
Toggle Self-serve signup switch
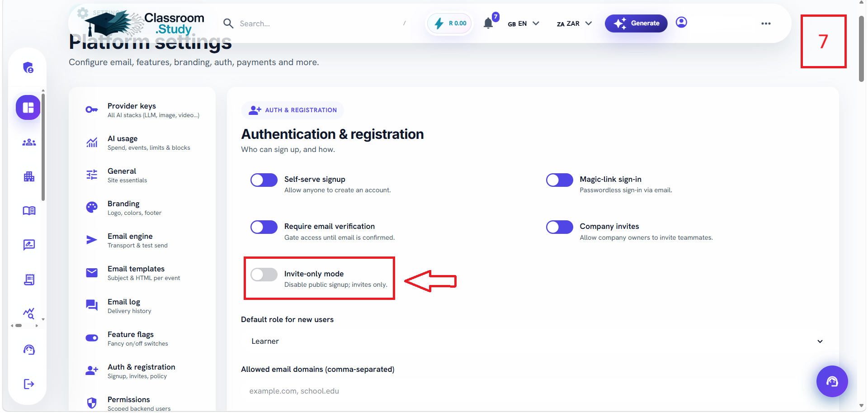pos(264,180)
